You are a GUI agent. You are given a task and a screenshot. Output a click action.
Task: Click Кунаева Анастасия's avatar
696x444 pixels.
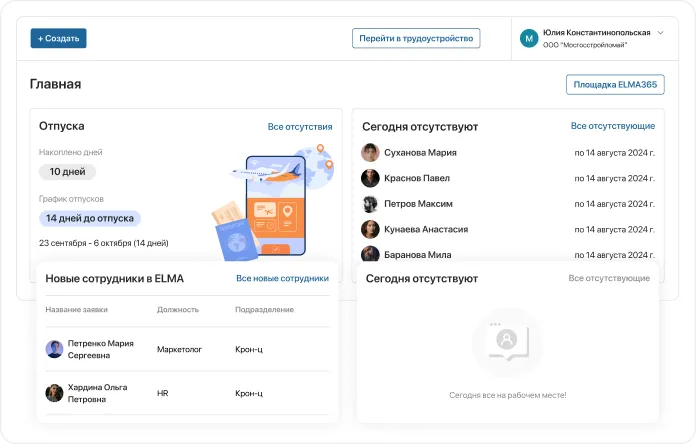370,229
